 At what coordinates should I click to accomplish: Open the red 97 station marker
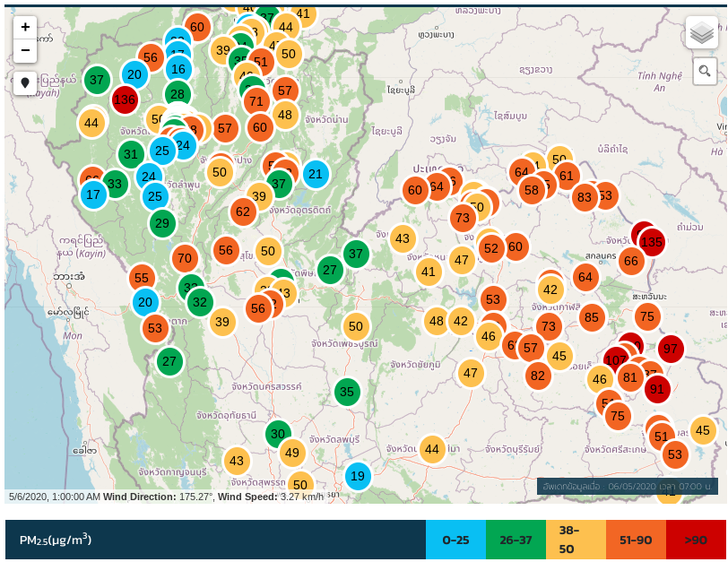click(x=671, y=349)
